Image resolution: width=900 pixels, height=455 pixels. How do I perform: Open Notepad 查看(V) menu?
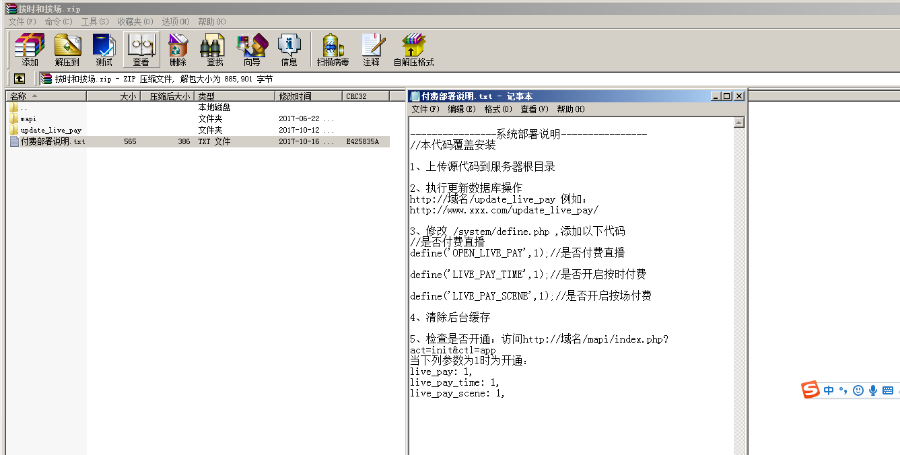[x=534, y=109]
